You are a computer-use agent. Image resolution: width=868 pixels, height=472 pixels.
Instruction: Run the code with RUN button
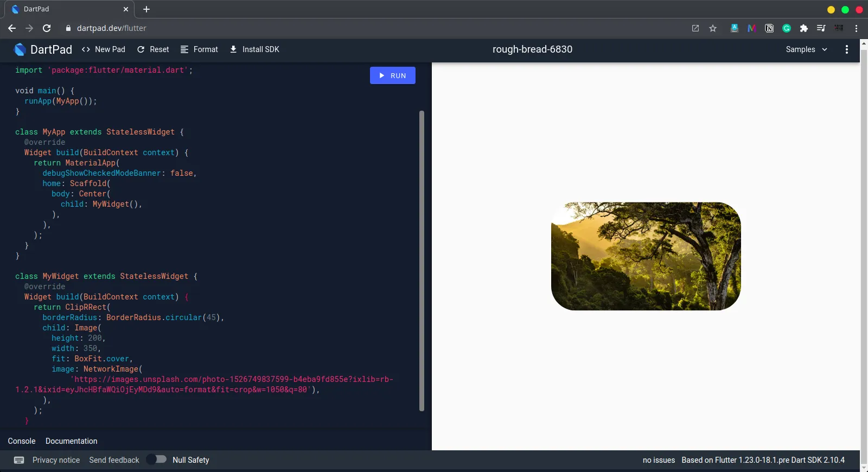pos(392,75)
